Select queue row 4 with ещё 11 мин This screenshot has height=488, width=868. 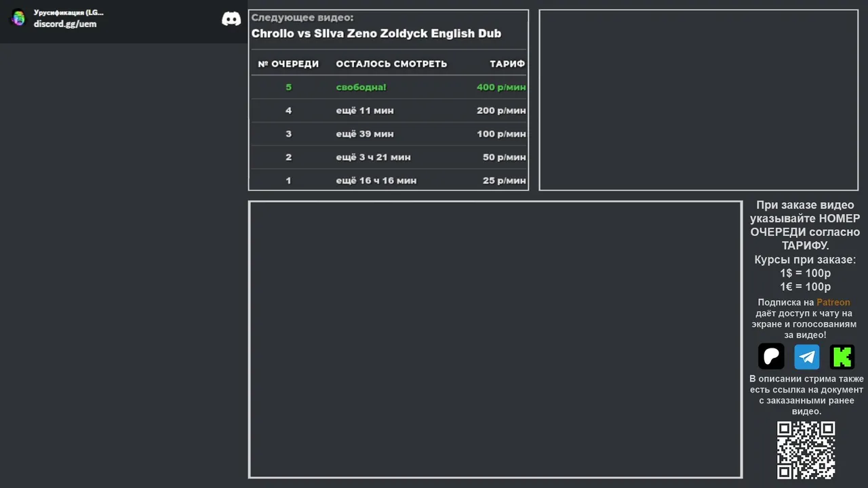click(x=389, y=110)
